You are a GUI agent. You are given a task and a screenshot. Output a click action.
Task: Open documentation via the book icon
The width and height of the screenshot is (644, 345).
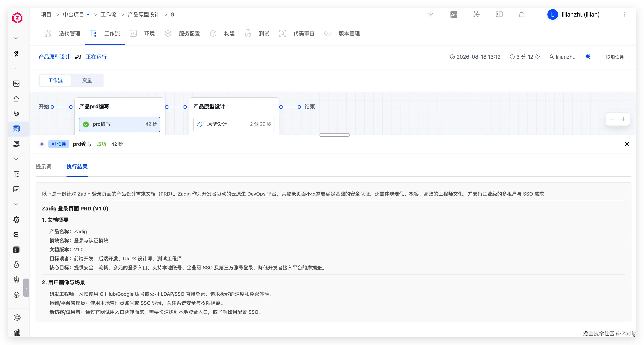(x=499, y=14)
